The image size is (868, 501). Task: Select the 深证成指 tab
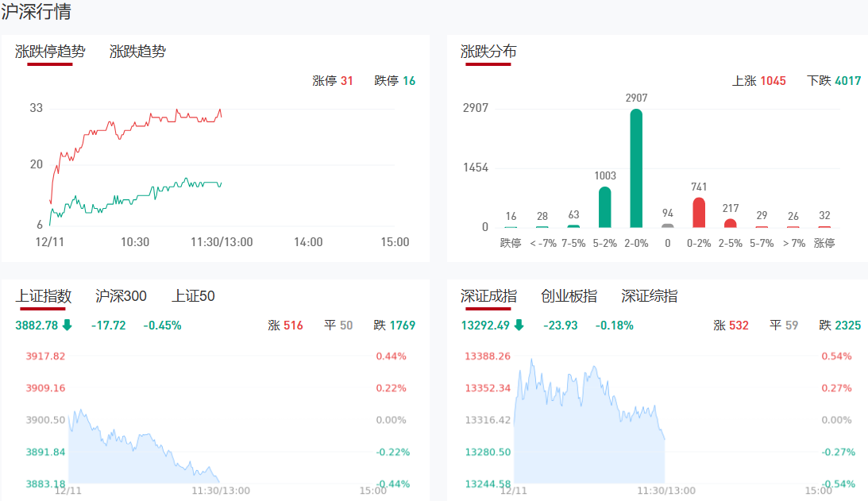(x=488, y=296)
